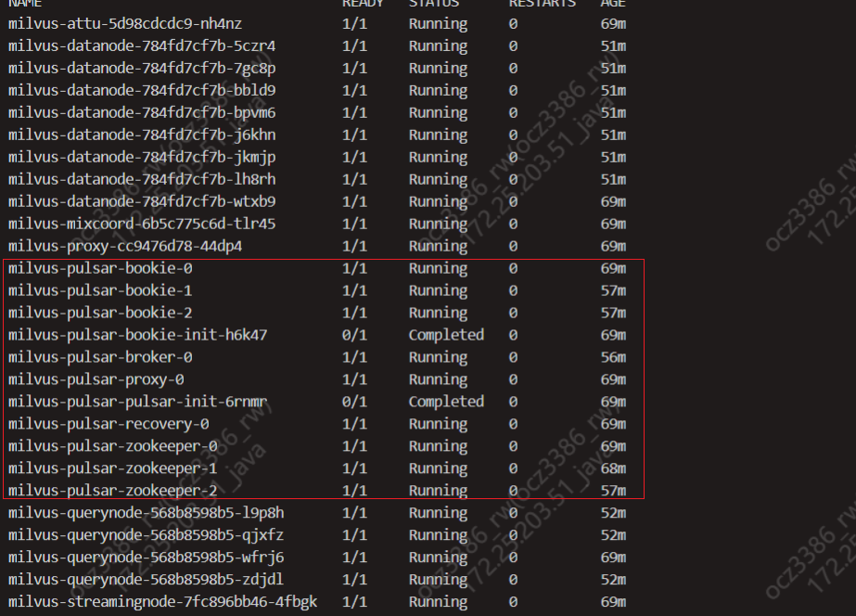This screenshot has height=616, width=856.
Task: Click pod milvus-datanode-784fd7cf7b-5czr4
Action: (142, 45)
